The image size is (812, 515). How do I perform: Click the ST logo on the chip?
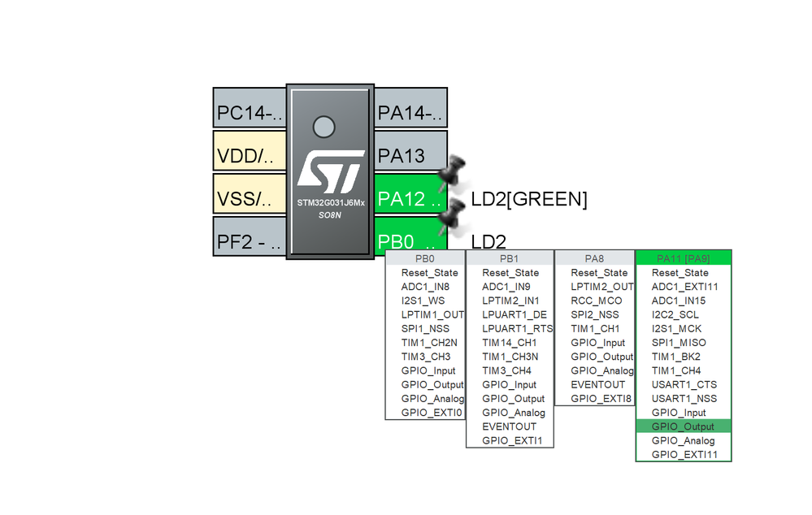(x=330, y=172)
